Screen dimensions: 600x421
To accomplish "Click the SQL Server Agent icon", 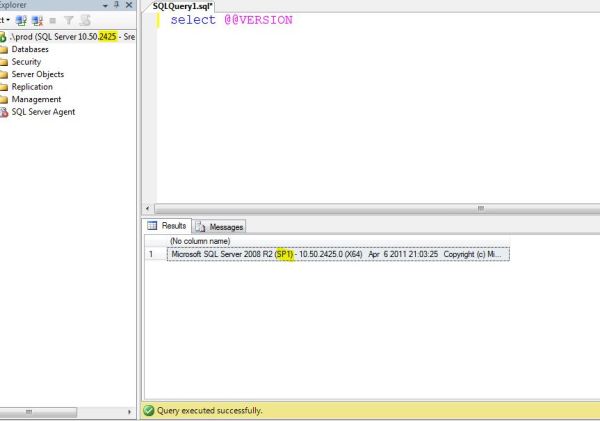I will pos(4,112).
